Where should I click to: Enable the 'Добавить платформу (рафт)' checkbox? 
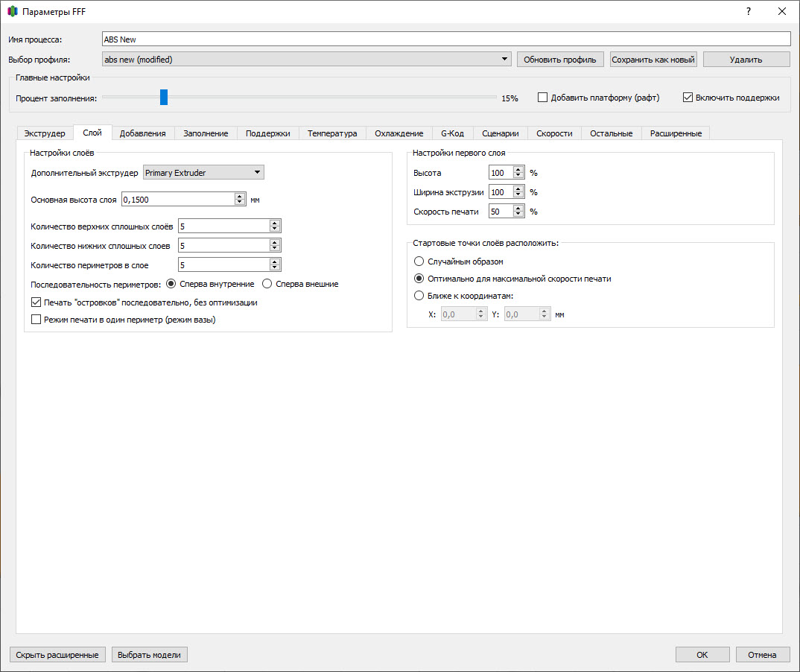point(543,98)
